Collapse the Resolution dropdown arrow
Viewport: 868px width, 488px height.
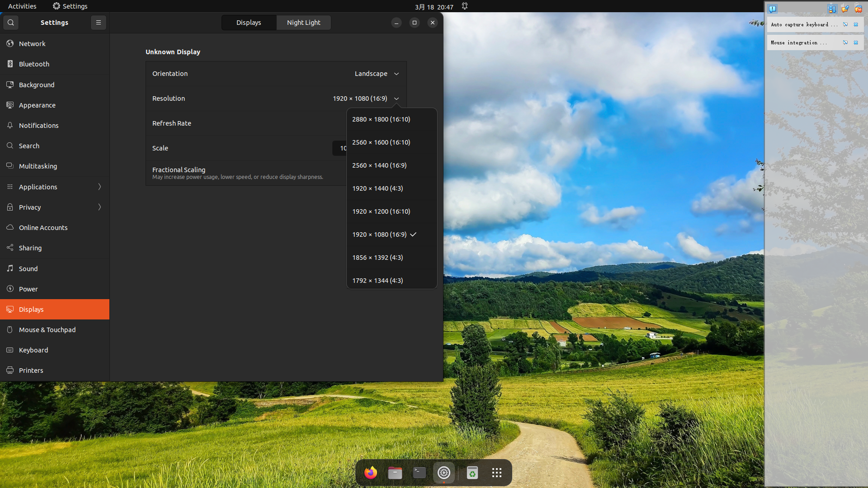point(396,99)
